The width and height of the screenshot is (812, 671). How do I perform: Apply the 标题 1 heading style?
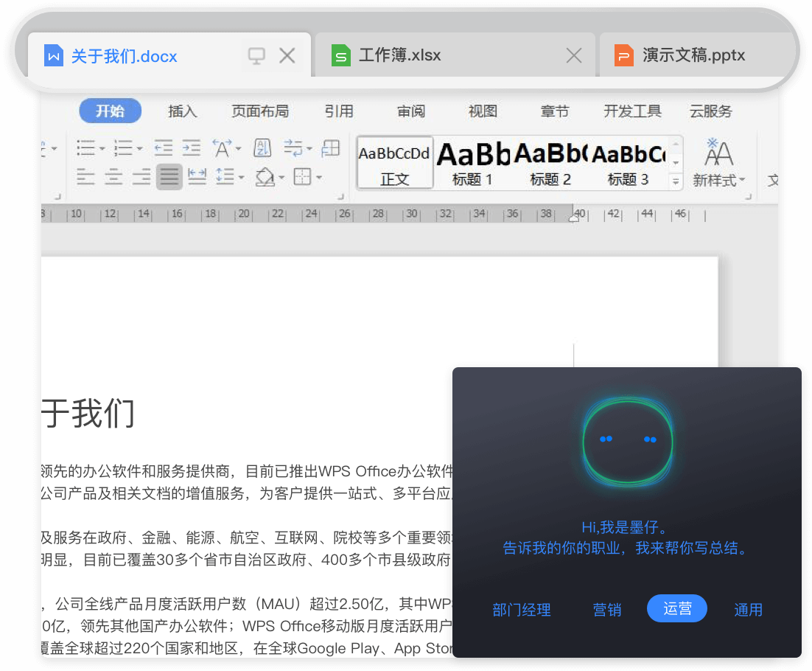click(472, 161)
